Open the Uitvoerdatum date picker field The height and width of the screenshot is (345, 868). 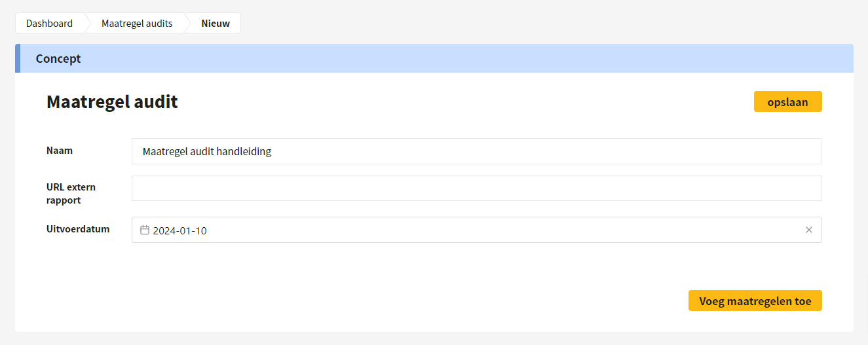point(476,230)
